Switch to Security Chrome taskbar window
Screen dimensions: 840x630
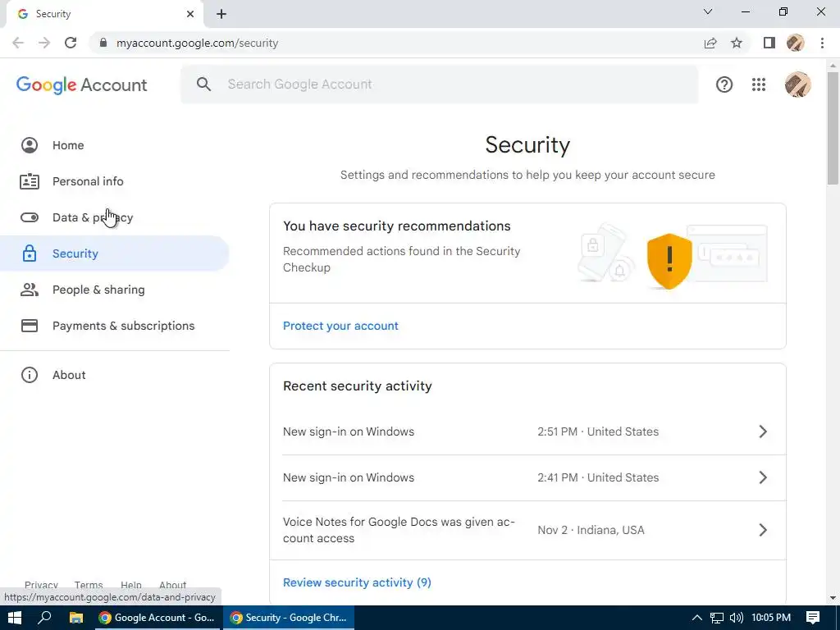tap(288, 618)
